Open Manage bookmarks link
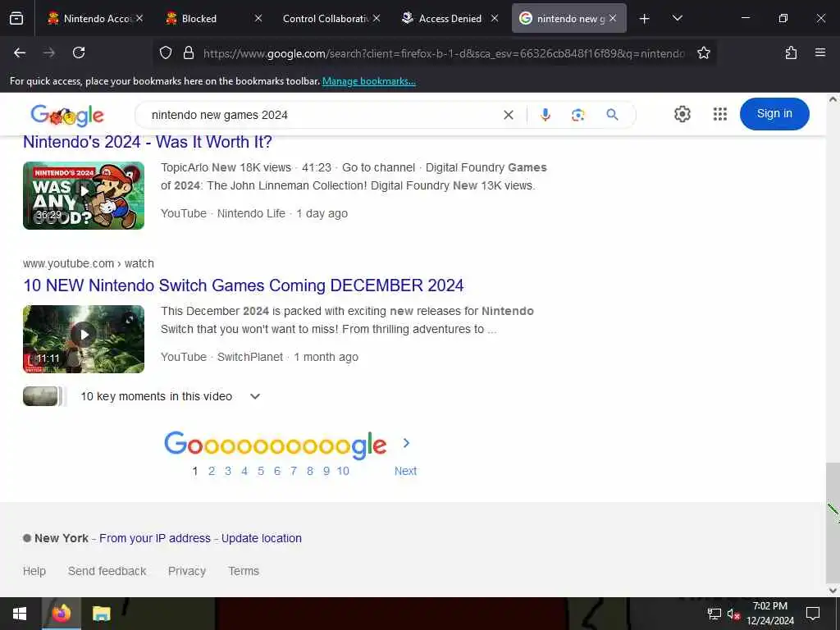 click(368, 81)
